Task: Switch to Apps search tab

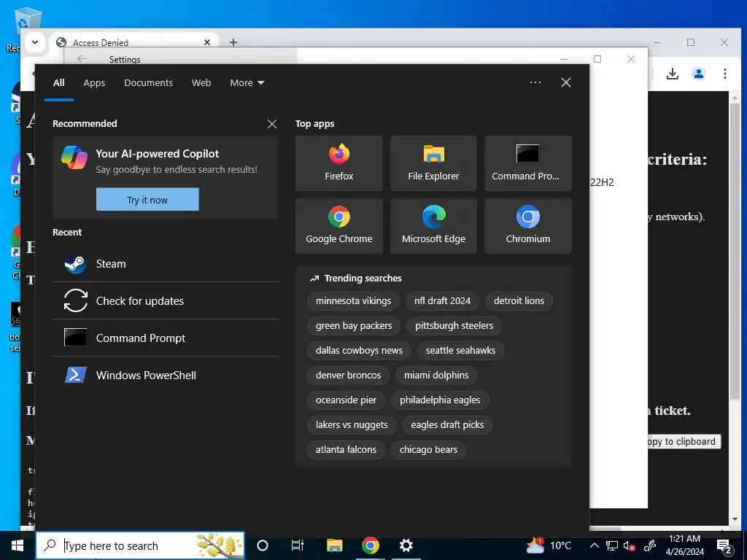Action: click(94, 83)
